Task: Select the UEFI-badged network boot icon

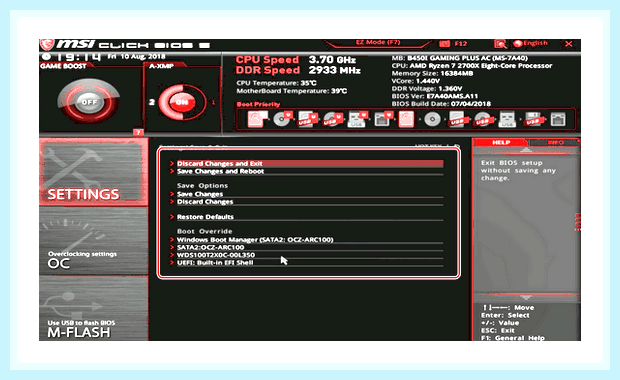Action: (383, 119)
